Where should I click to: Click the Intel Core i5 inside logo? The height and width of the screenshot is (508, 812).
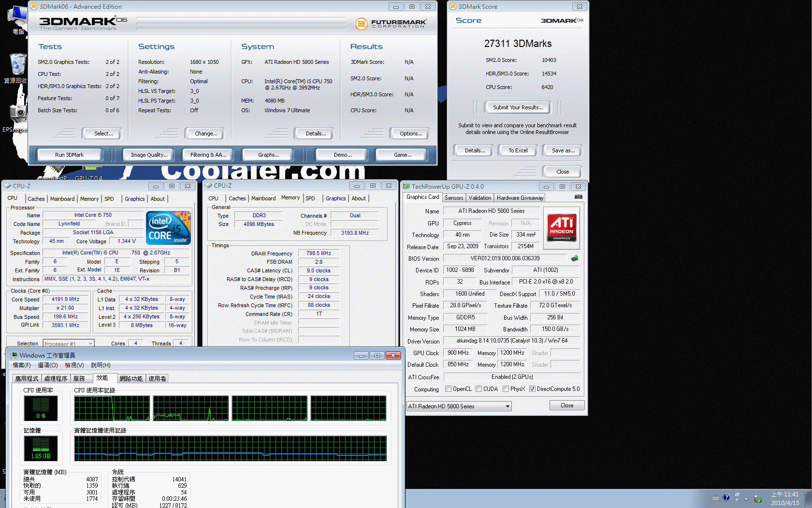[x=168, y=227]
